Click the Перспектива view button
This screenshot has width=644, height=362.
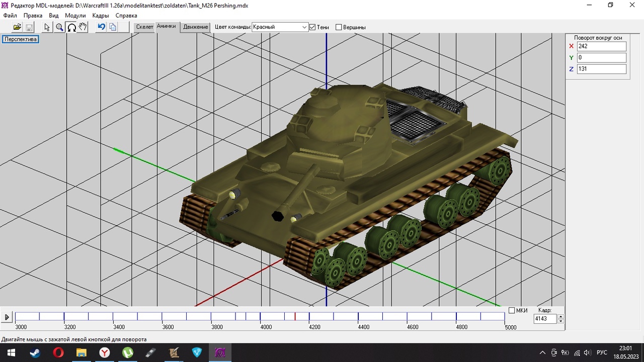click(x=21, y=39)
